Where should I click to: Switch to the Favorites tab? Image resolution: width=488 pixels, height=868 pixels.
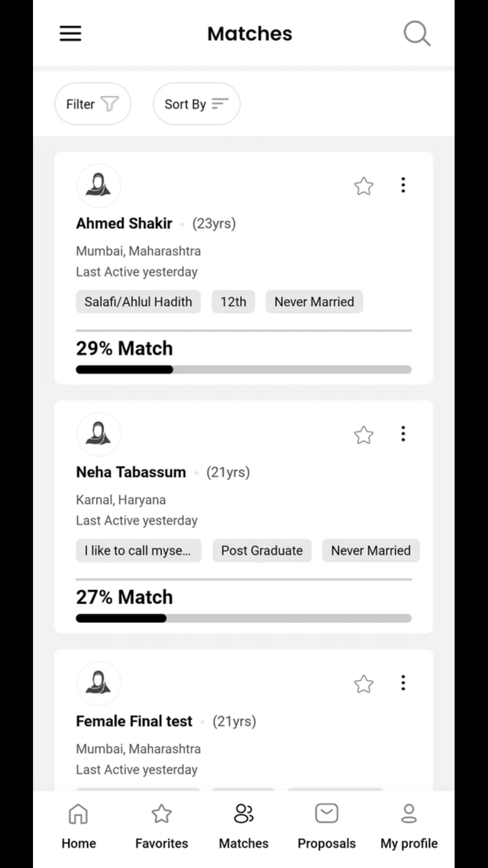[161, 826]
